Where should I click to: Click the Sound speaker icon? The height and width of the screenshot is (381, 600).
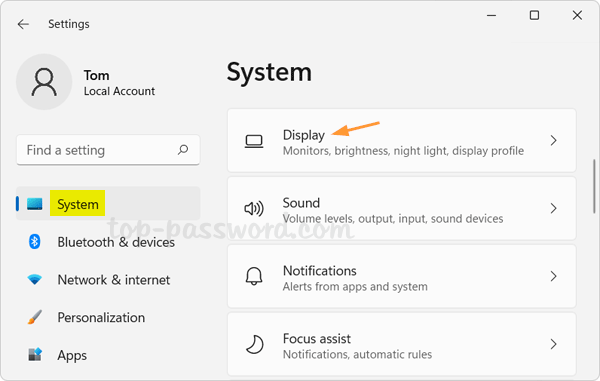[x=254, y=208]
